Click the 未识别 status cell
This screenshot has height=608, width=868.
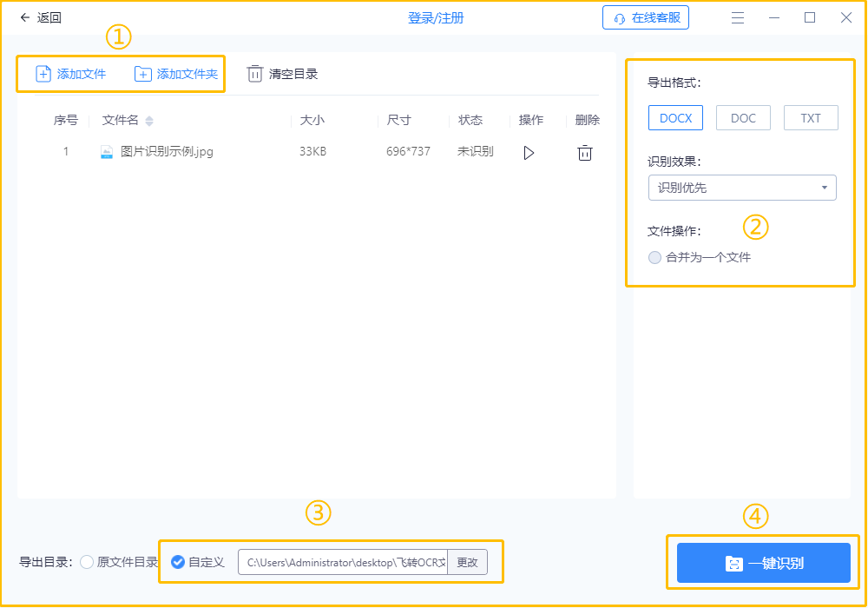475,151
